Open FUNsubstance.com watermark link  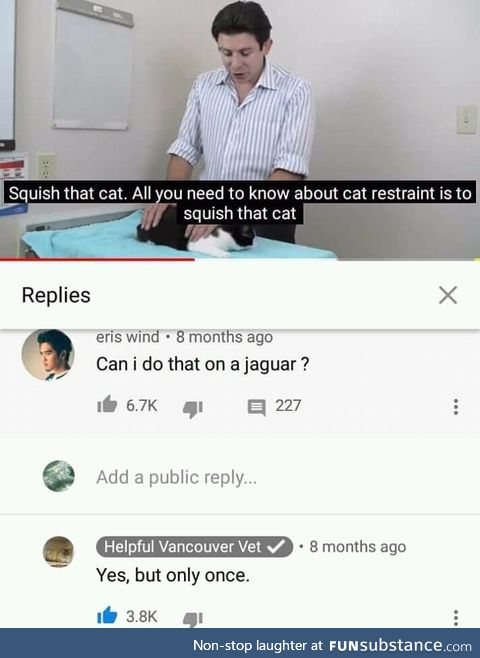tap(400, 645)
